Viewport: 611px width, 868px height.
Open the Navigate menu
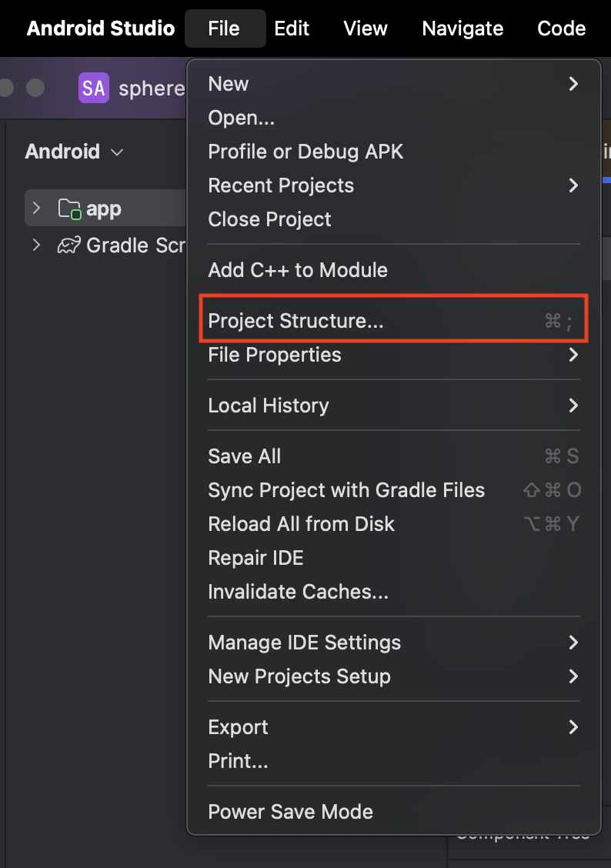[x=462, y=28]
